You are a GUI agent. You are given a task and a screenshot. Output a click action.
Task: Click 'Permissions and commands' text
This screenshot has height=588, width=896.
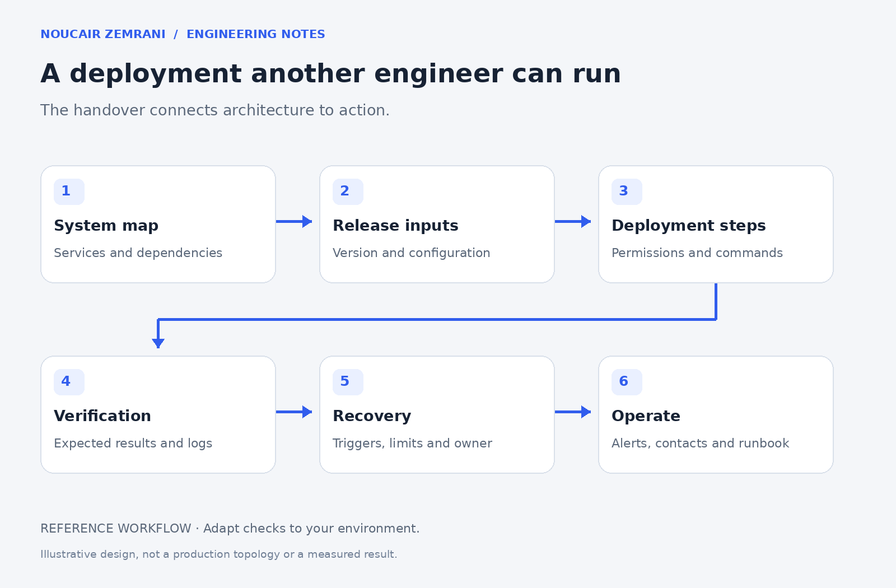tap(697, 253)
